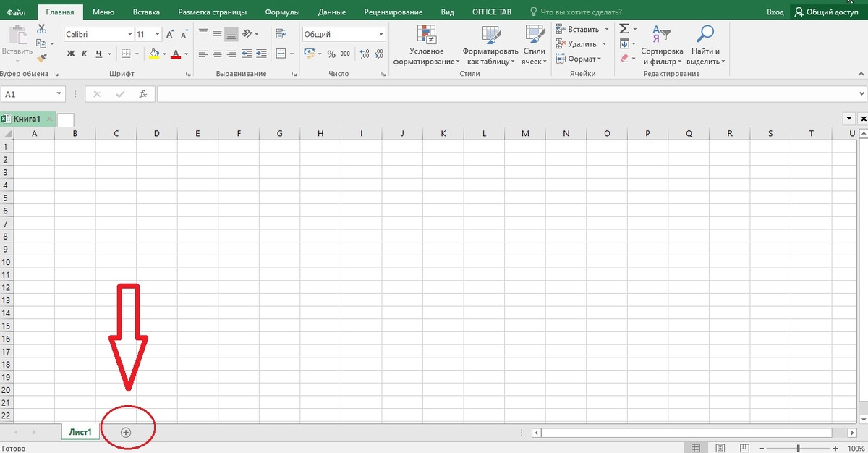Click the Copy icon in clipboard group
The height and width of the screenshot is (453, 868).
tap(41, 43)
